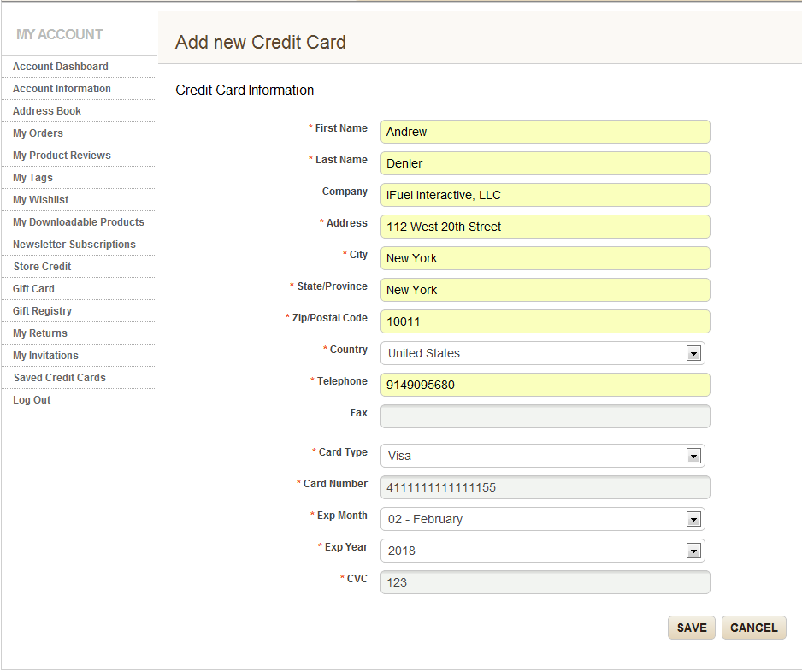View My Orders

(38, 133)
